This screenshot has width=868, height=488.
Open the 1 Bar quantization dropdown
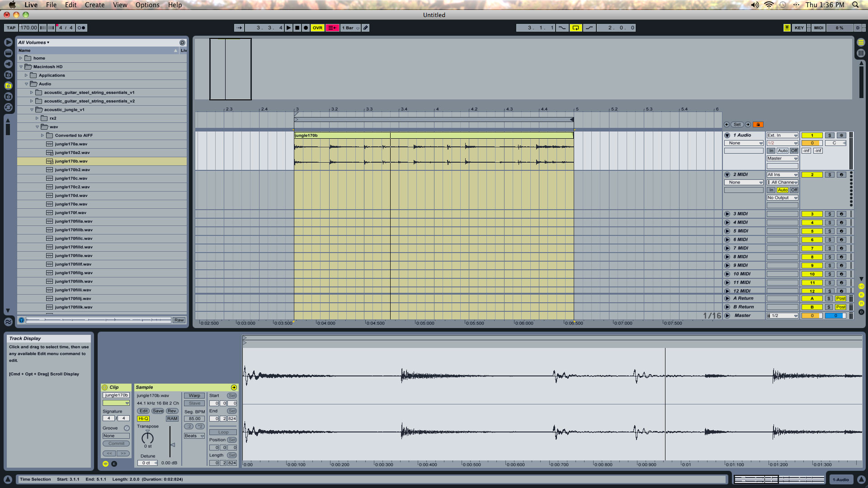[350, 28]
